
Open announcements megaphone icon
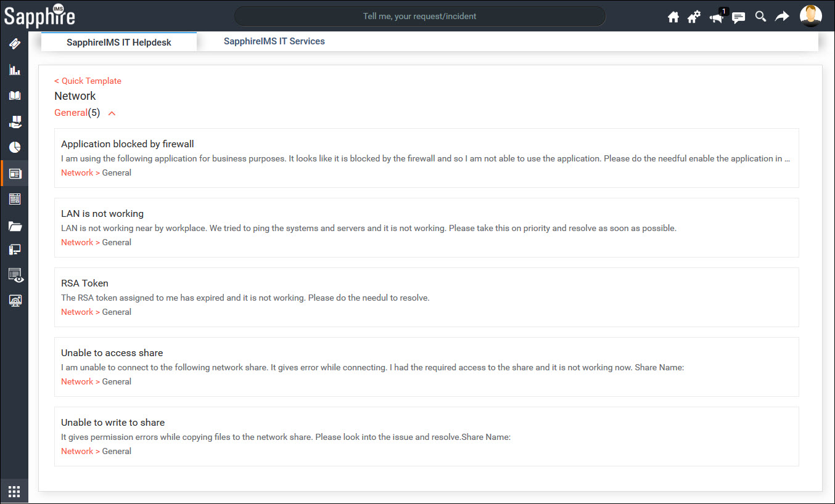(717, 17)
